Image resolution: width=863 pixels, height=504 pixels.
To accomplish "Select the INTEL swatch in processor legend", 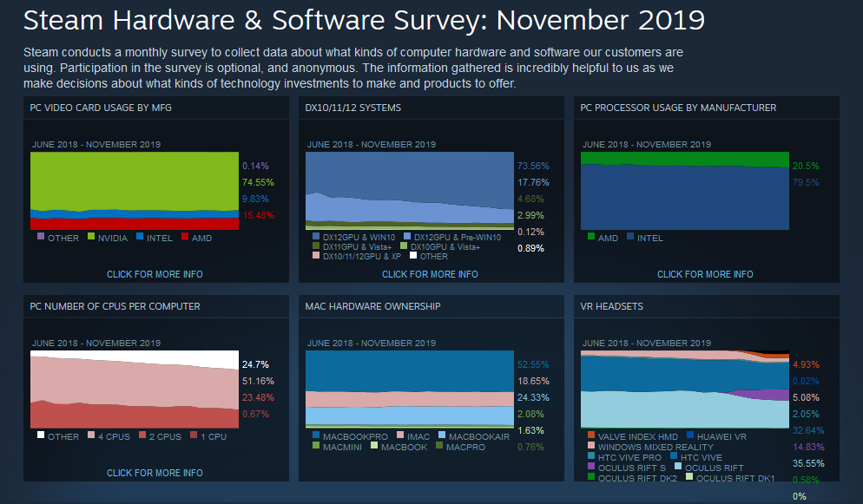I will point(630,236).
